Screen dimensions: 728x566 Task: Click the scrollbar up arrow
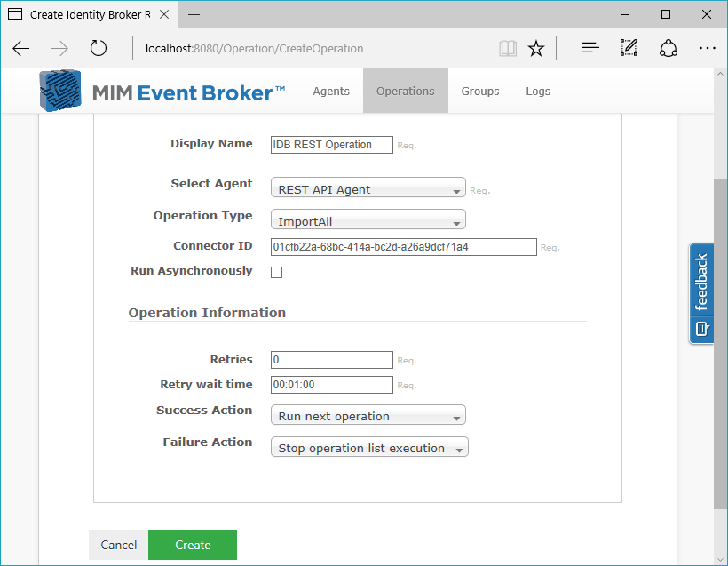click(x=721, y=75)
